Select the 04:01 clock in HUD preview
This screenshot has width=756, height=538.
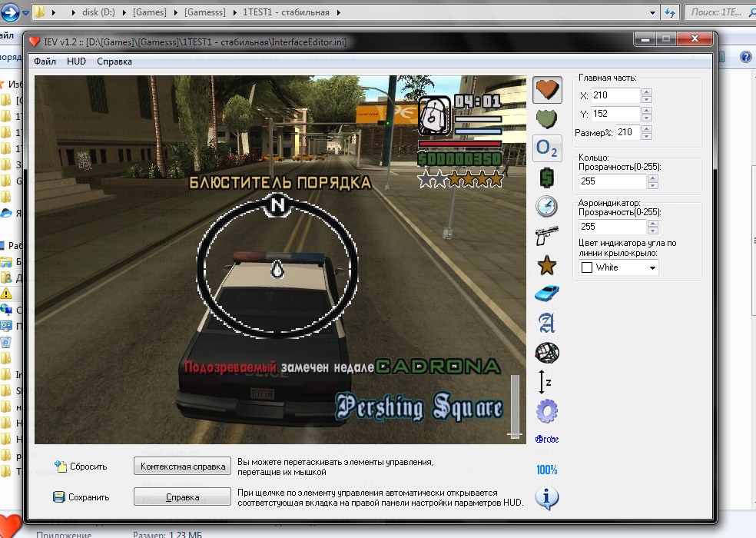(x=478, y=101)
